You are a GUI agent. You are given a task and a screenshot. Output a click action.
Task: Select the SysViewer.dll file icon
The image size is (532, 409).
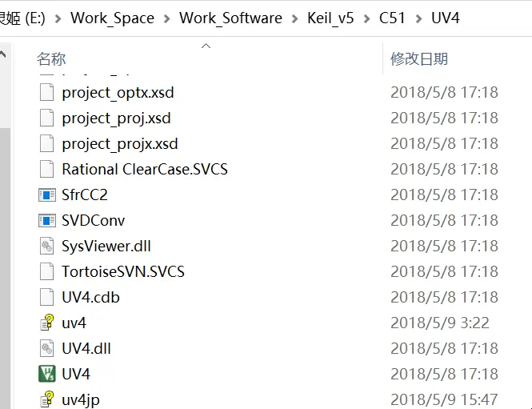47,246
